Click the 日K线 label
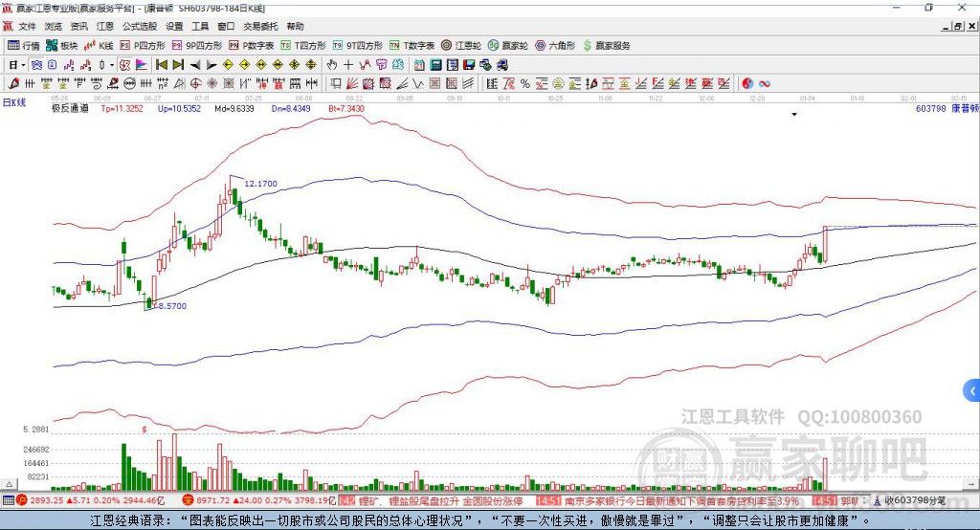980x530 pixels. 14,102
